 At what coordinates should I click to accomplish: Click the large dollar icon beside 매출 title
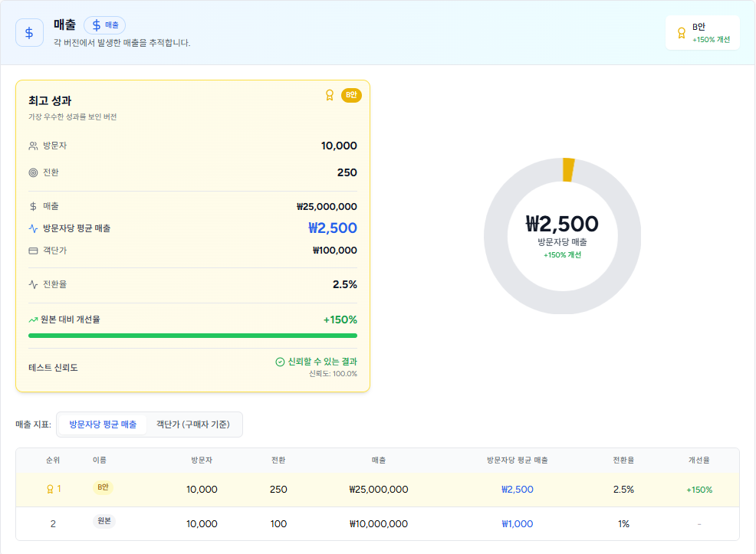pos(29,33)
